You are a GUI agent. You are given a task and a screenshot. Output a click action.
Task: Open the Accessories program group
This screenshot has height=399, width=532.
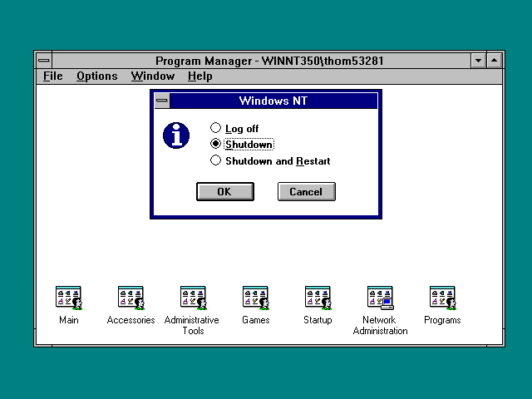131,298
